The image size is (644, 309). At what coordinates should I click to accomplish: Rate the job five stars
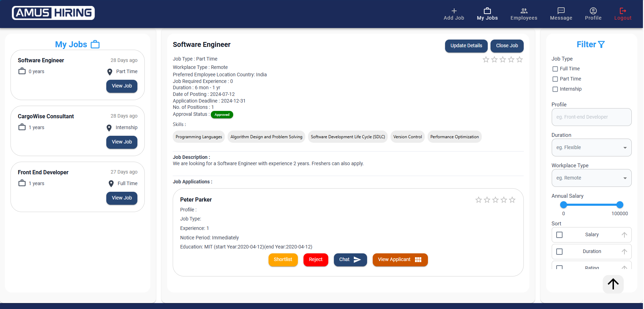520,60
